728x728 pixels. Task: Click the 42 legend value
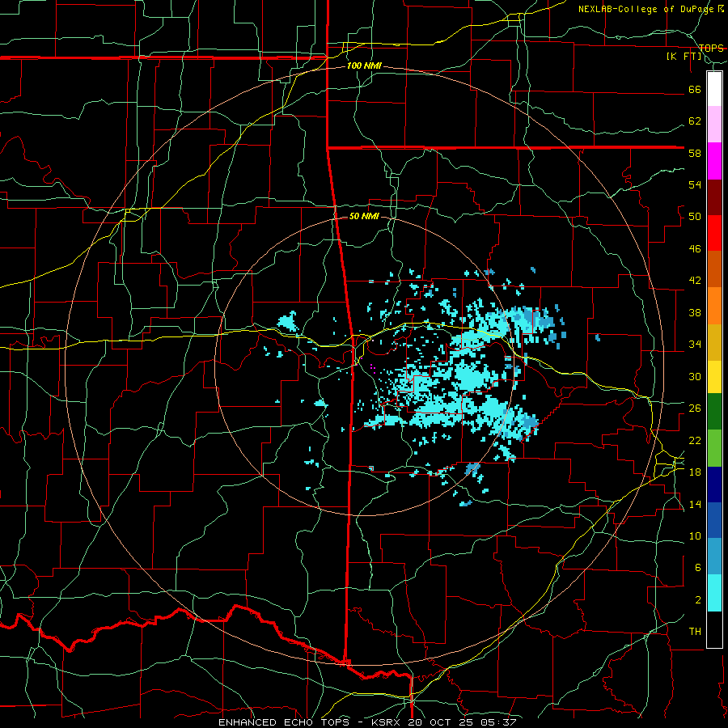(x=695, y=281)
